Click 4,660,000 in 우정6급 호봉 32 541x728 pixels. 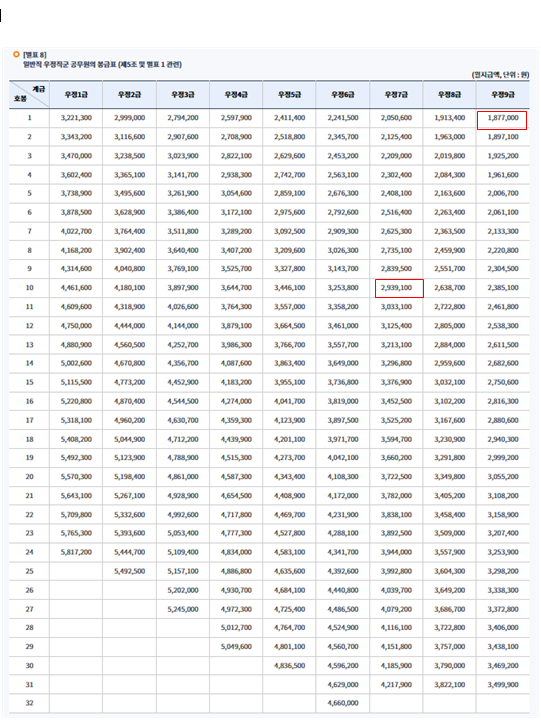click(343, 703)
